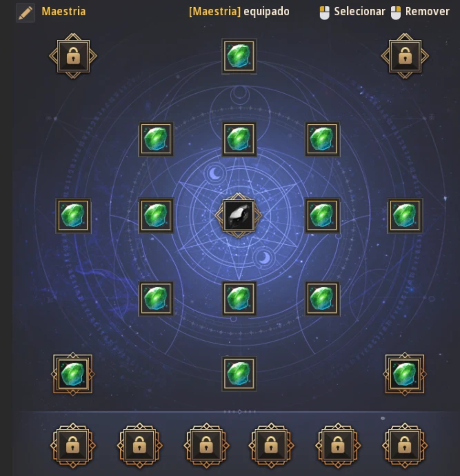
Task: Click the locked slot at top-left corner
Action: (x=73, y=56)
